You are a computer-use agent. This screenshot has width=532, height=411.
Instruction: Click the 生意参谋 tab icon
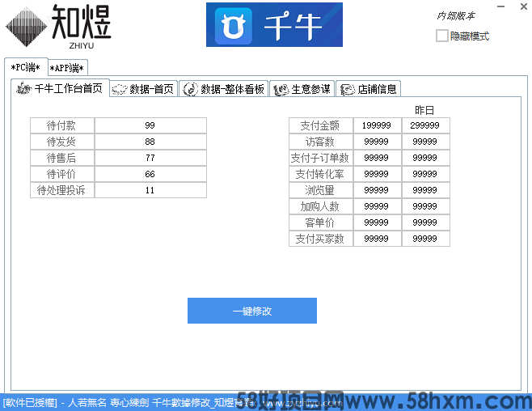(x=281, y=90)
